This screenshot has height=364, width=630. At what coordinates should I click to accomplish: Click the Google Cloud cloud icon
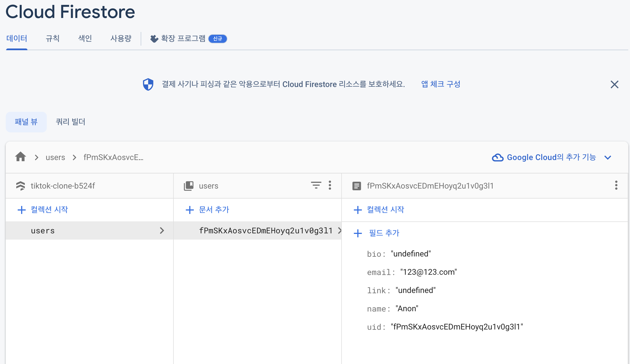point(498,157)
